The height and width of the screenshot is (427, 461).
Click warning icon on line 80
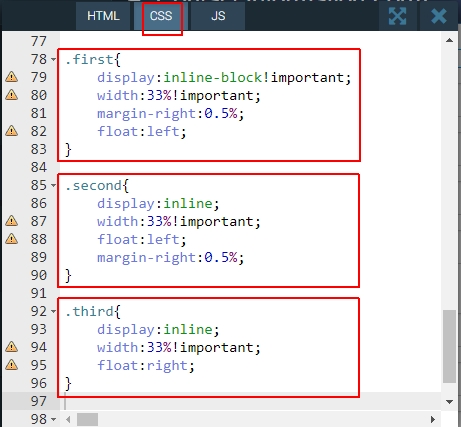tap(12, 95)
